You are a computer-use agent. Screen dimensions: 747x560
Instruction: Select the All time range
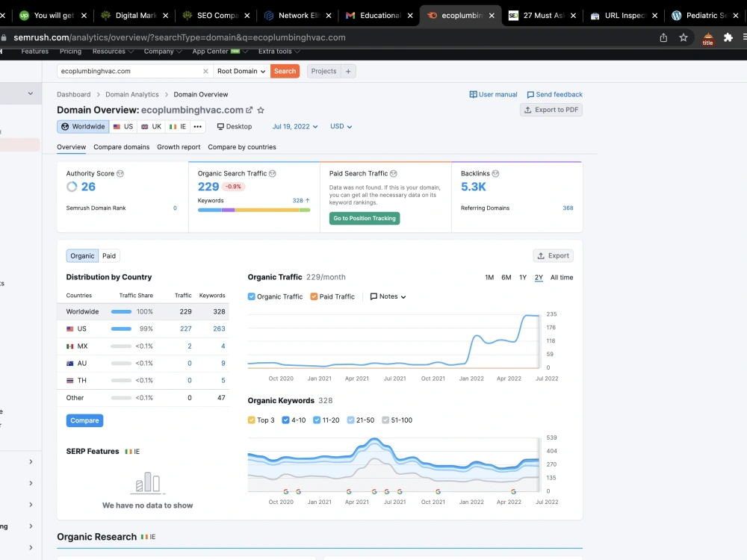(562, 277)
